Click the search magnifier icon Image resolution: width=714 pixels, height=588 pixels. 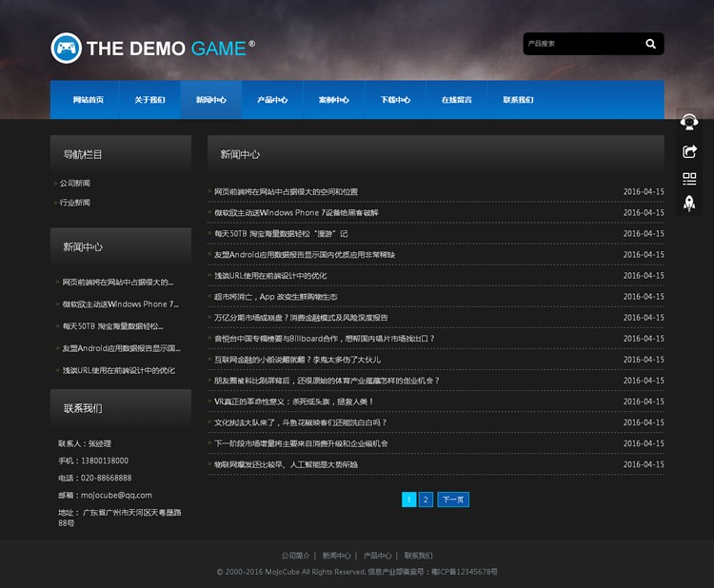pos(651,44)
